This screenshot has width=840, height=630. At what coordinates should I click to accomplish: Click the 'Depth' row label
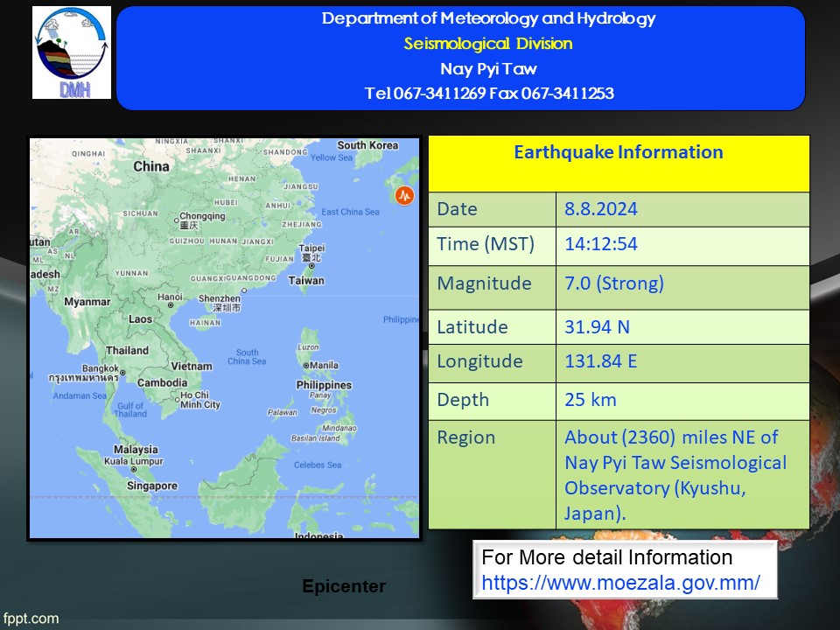463,400
